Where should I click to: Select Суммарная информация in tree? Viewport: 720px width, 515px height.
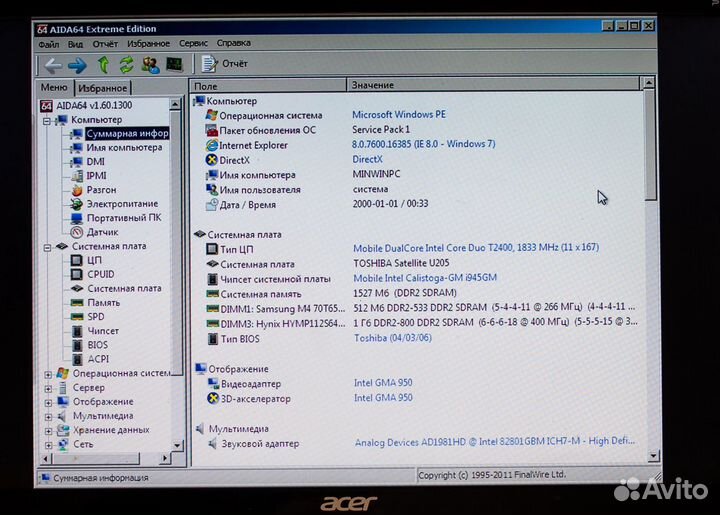pyautogui.click(x=127, y=134)
